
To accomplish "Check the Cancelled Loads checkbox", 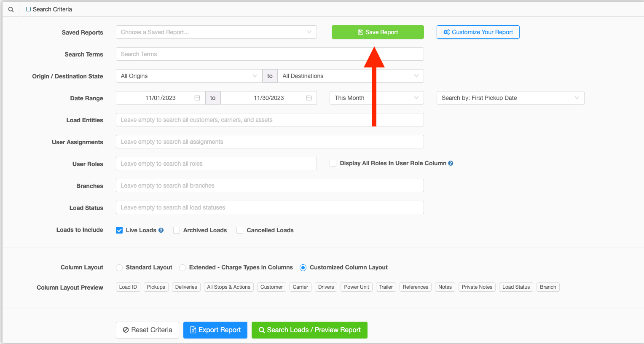I will pyautogui.click(x=240, y=230).
